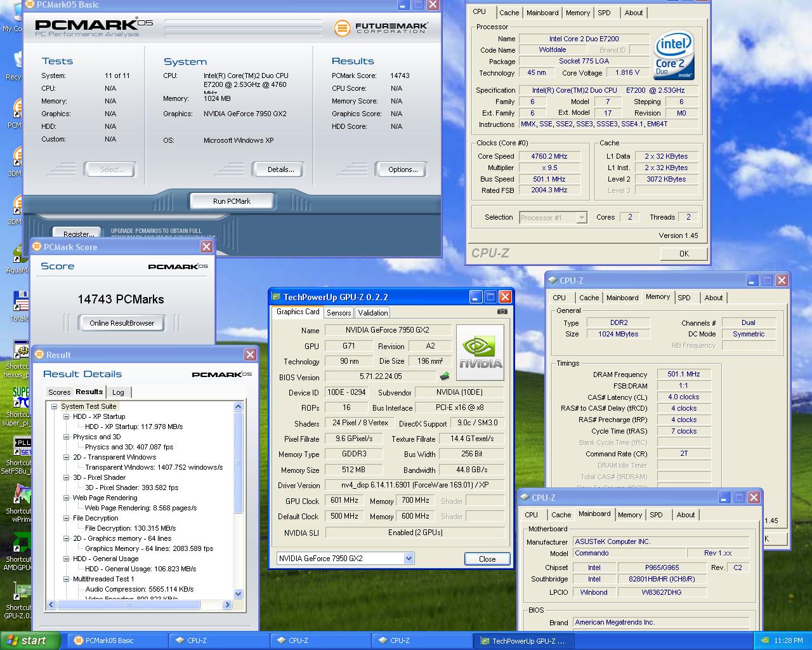Click the GPU-Z Name field NVIDIA GeForce 7950 GX2
812x650 pixels.
point(388,330)
